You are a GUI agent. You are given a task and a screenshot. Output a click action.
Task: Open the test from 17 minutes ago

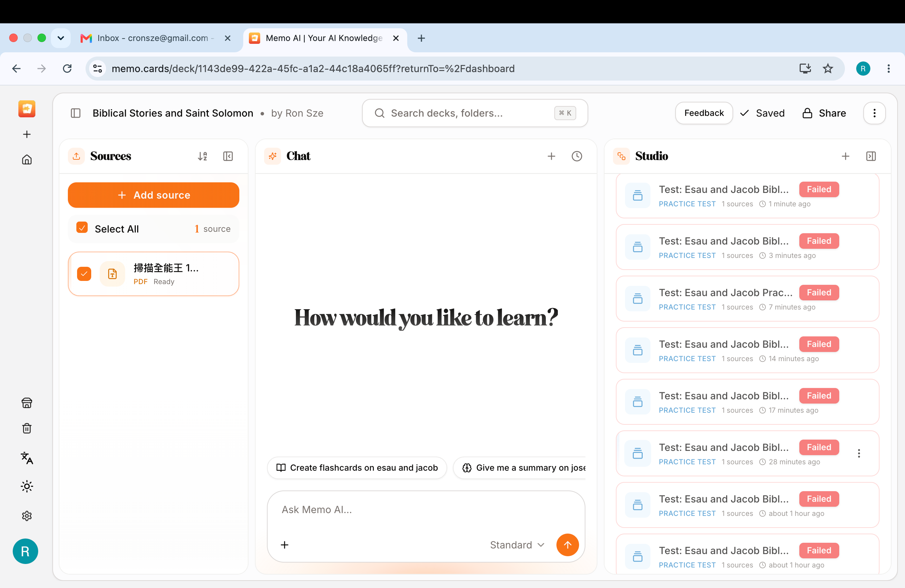point(747,402)
